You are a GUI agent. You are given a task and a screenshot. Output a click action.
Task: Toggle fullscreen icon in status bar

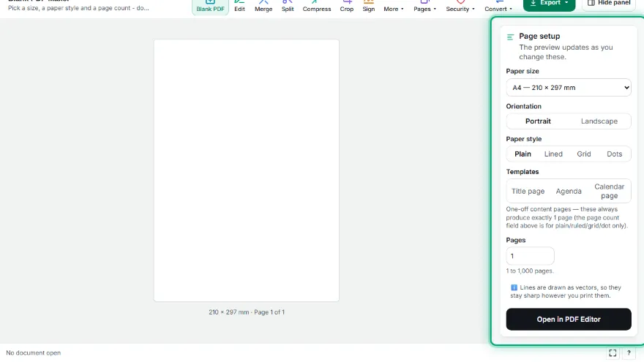point(613,353)
